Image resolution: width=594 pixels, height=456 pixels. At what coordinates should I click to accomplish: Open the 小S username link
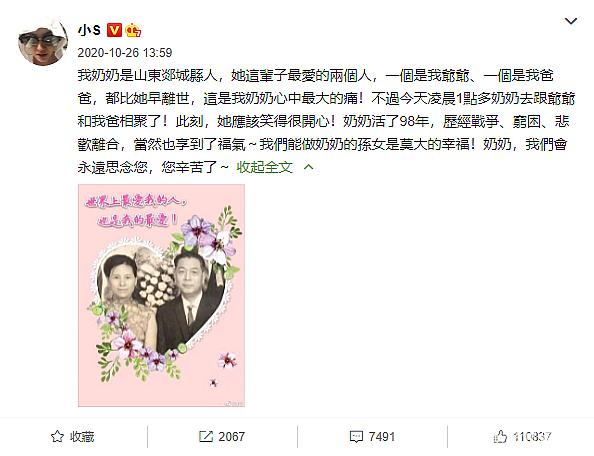tap(89, 30)
